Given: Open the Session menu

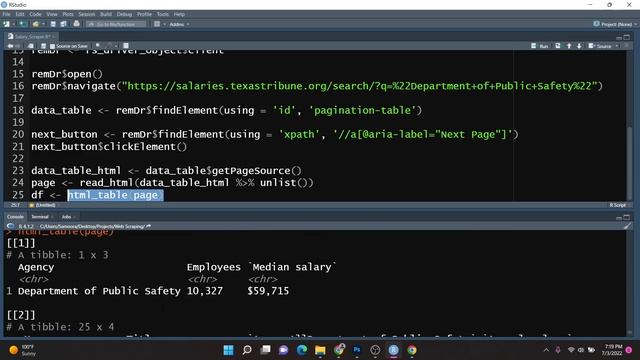Looking at the screenshot, I should click(87, 14).
